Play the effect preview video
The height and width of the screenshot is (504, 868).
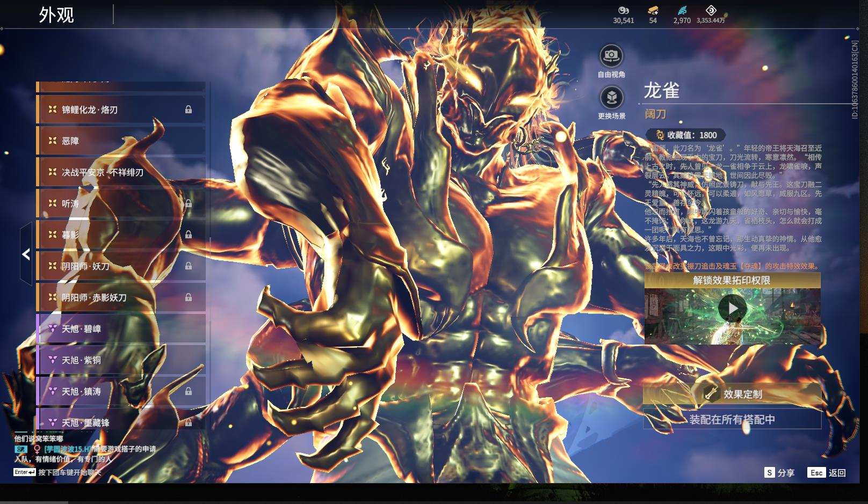coord(732,308)
